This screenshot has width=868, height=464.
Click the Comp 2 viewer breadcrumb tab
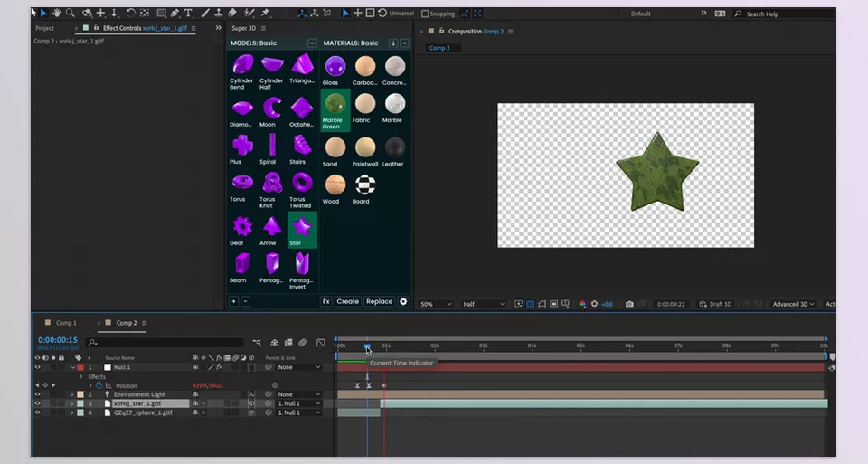439,48
